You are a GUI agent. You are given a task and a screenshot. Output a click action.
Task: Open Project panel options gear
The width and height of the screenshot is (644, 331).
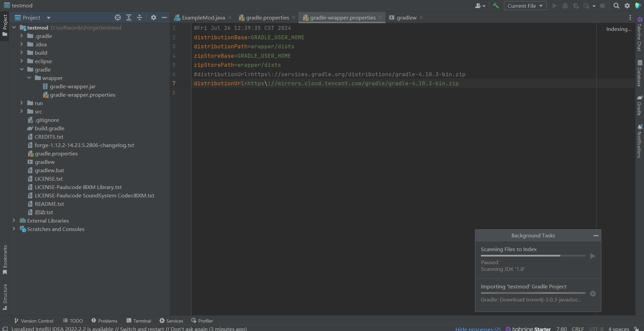(153, 17)
